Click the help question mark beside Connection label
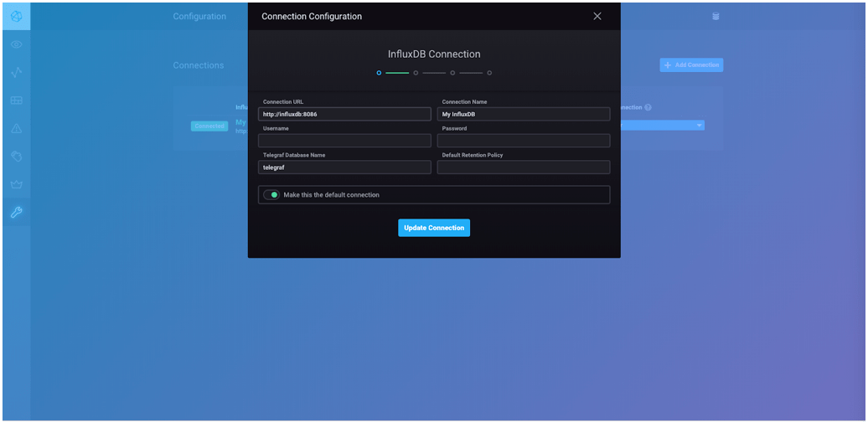Screen dimensions: 868x422 tap(648, 107)
